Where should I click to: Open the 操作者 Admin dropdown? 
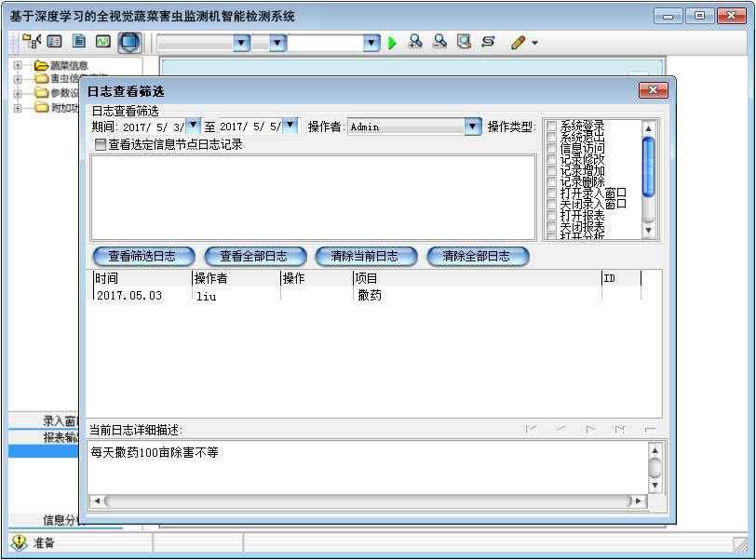473,127
